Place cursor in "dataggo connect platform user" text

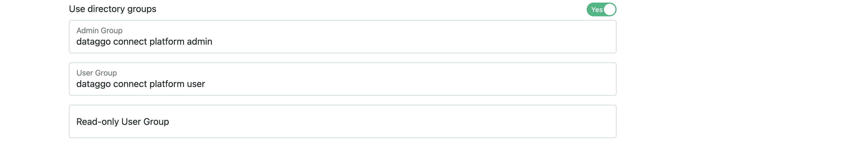pos(141,84)
